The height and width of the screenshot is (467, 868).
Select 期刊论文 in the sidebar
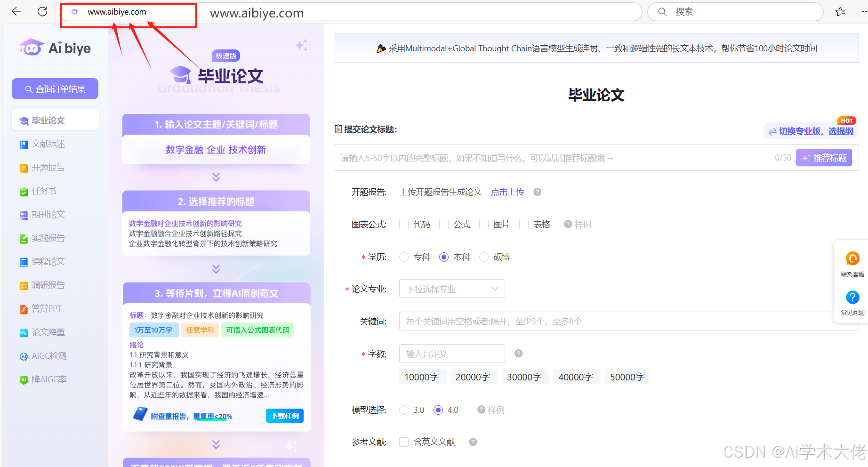coord(48,214)
